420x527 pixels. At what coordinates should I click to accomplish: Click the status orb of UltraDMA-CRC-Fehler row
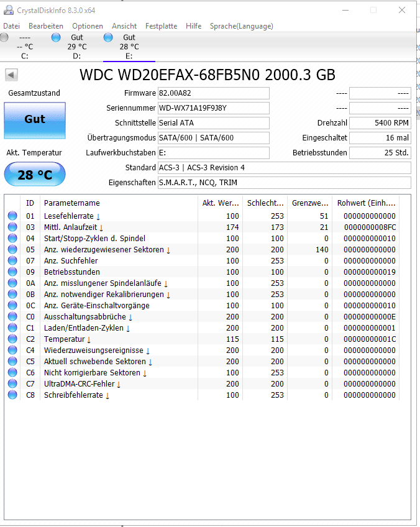point(12,383)
